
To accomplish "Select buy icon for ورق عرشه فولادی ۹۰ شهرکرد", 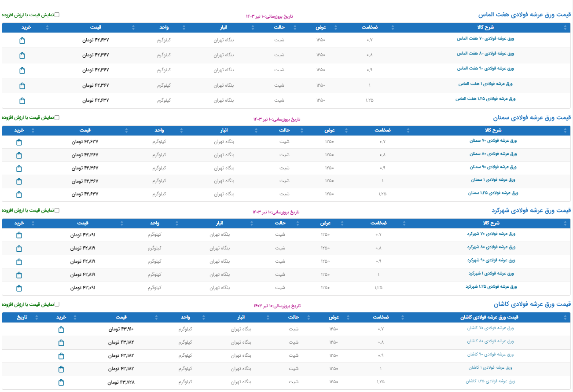I will pos(19,262).
